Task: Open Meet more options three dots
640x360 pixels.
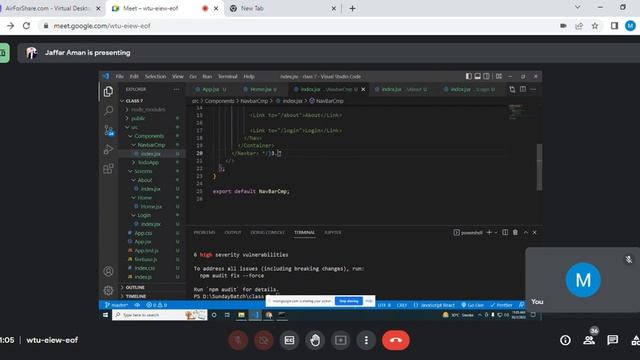Action: (x=366, y=340)
